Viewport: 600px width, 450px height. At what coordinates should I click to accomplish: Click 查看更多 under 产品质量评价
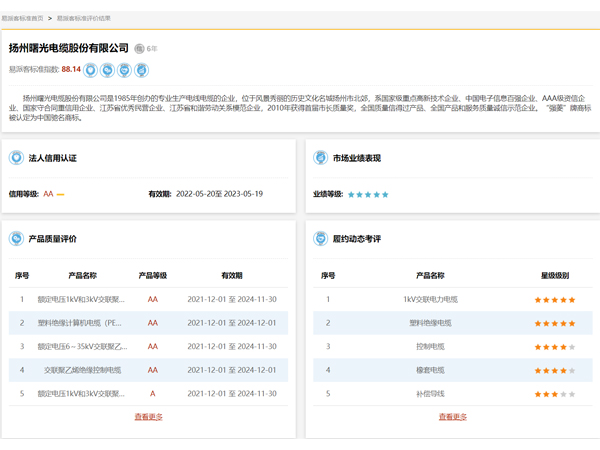[148, 417]
